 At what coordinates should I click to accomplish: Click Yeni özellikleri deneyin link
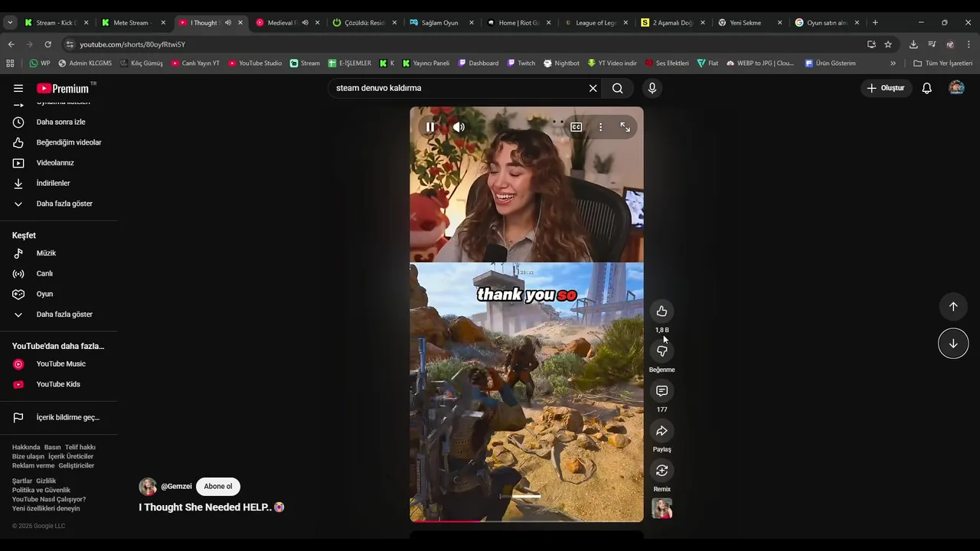point(46,509)
